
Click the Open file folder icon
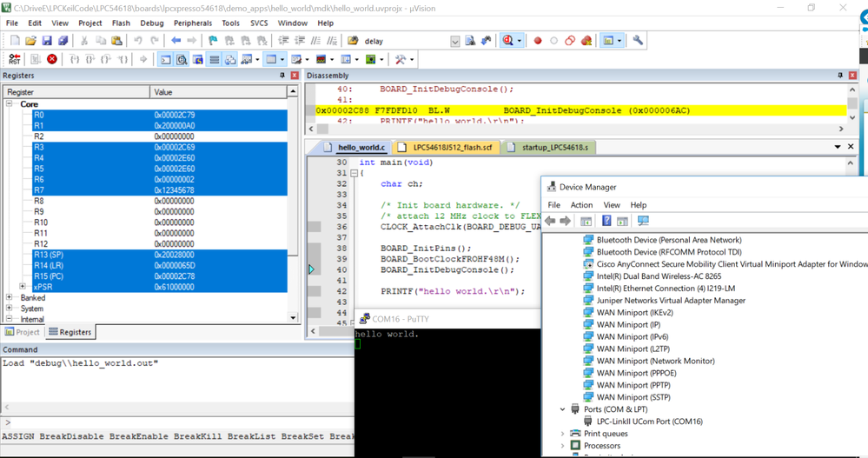coord(31,41)
